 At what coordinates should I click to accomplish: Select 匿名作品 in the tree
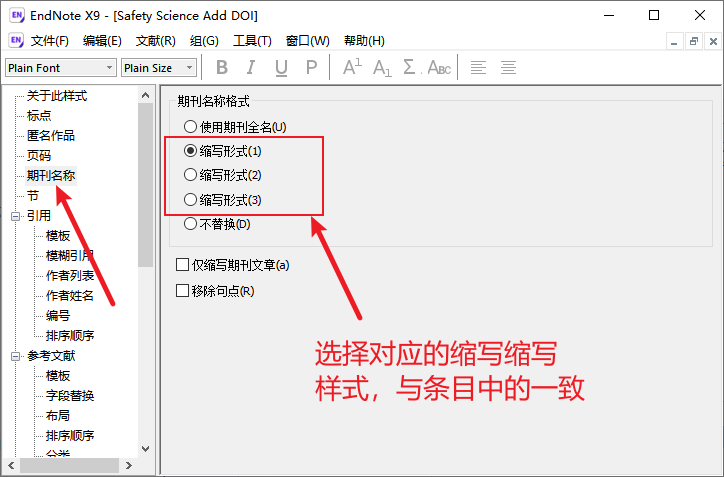coord(51,135)
